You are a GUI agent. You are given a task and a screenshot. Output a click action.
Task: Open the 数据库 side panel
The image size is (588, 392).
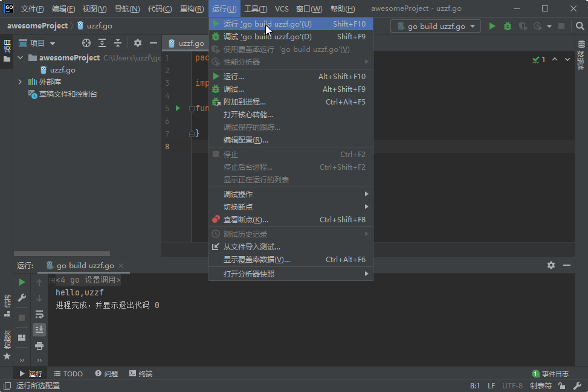coord(581,55)
